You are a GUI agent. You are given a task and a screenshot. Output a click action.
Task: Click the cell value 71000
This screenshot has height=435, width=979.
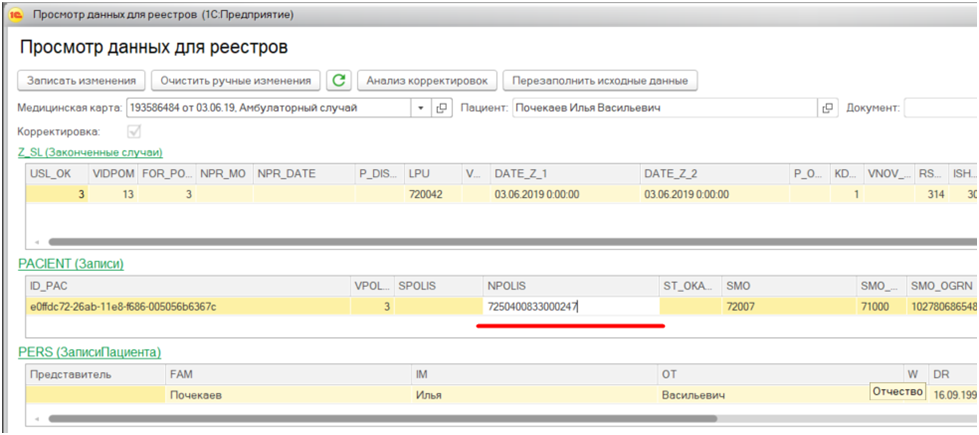(882, 306)
